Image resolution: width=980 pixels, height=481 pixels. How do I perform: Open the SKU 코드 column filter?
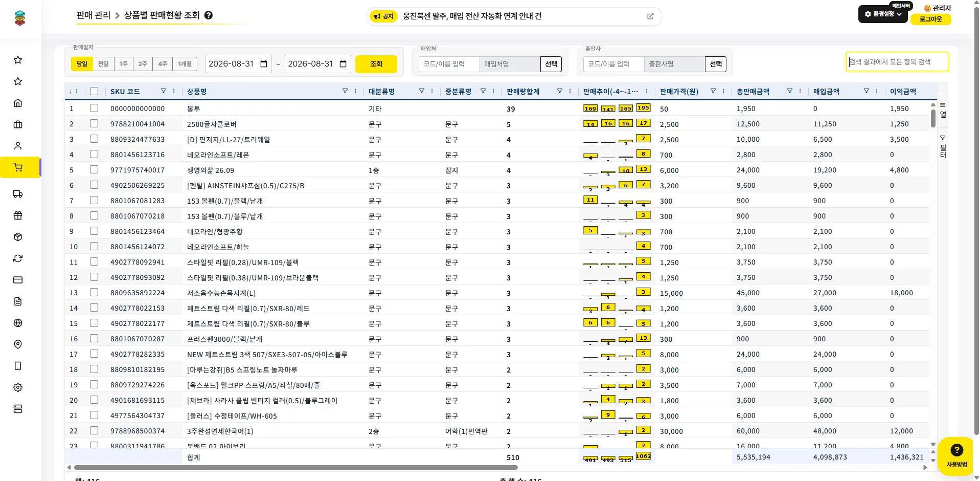(x=164, y=91)
